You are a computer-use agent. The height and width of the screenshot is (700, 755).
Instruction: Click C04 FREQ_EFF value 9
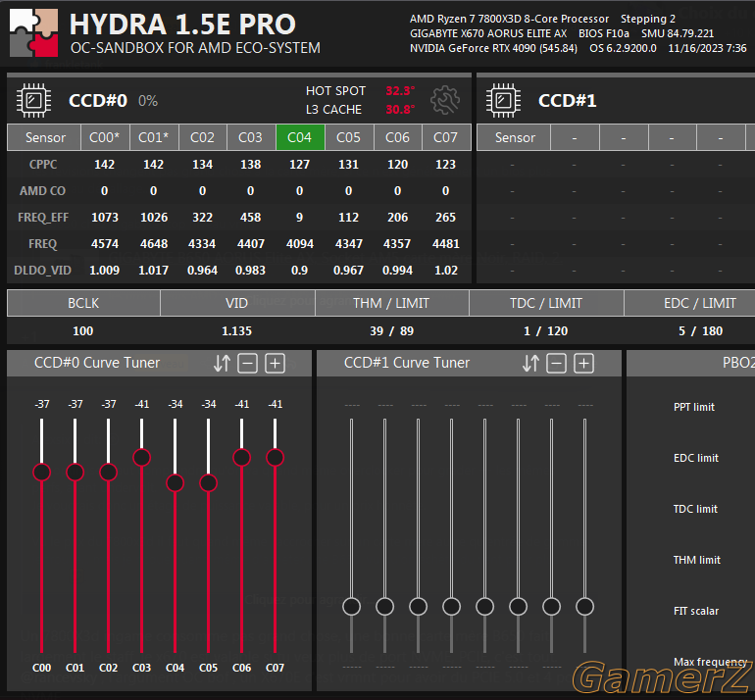click(x=299, y=218)
